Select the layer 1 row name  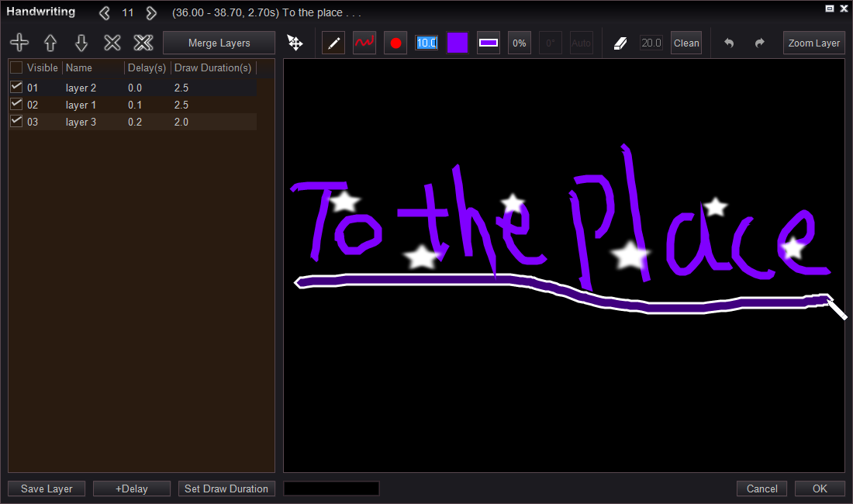coord(81,105)
